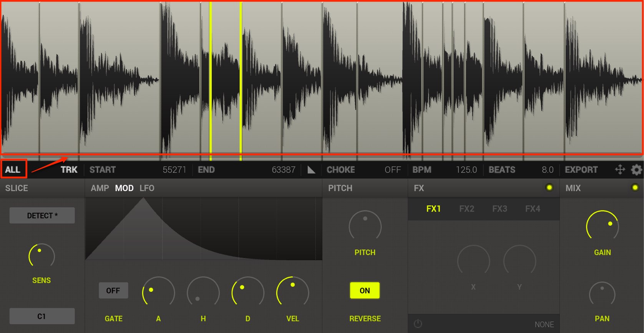Viewport: 644px width, 333px height.
Task: Switch to the FX2 slot tab
Action: tap(466, 209)
